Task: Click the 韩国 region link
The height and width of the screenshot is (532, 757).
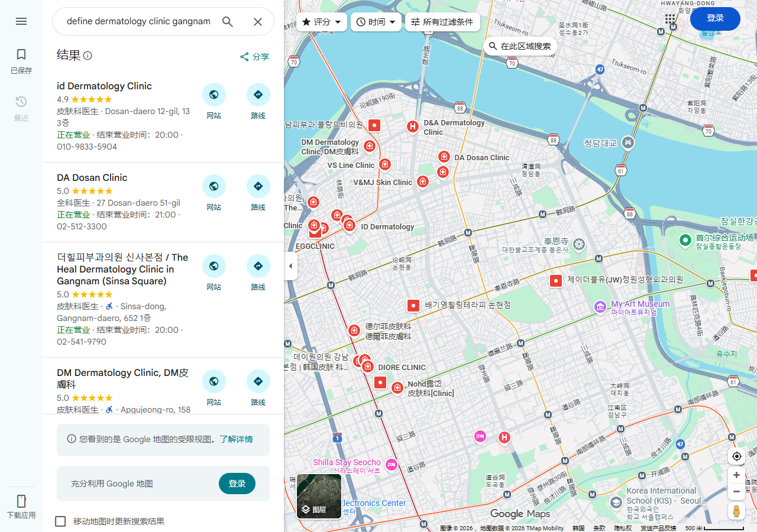Action: [578, 528]
